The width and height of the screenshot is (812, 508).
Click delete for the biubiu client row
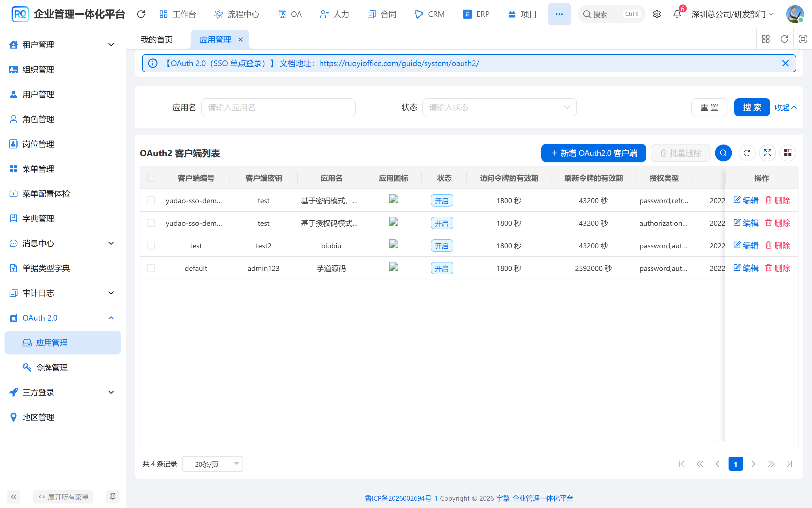pyautogui.click(x=777, y=246)
